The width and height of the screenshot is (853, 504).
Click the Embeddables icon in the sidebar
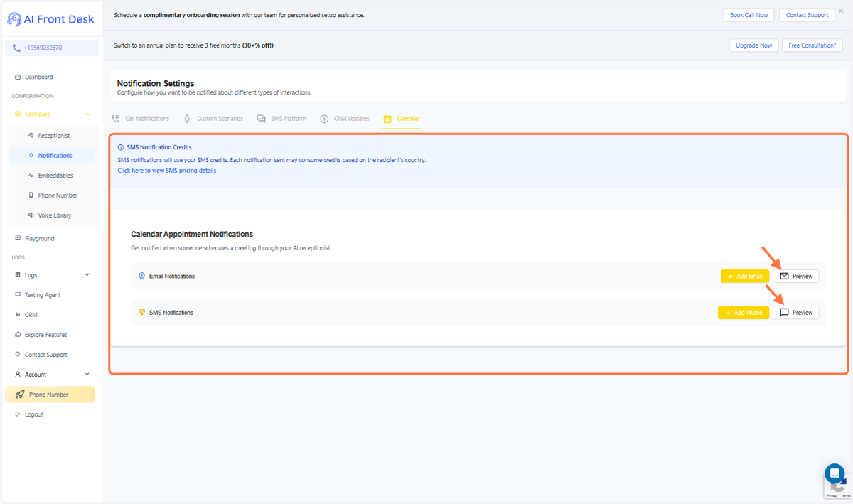[x=31, y=175]
